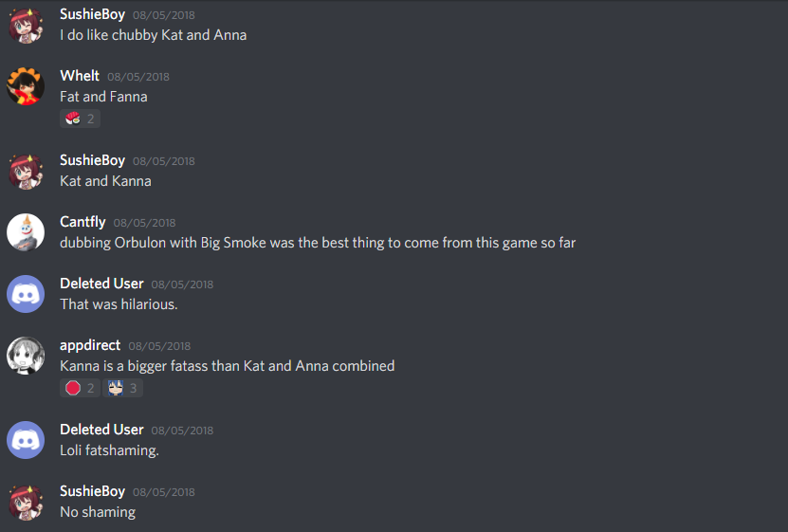Open the Whelt username profile
Viewport: 788px width, 532px height.
(80, 76)
